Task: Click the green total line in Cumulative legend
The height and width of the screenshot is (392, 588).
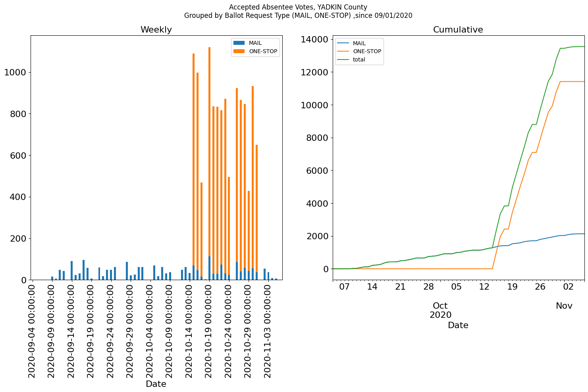Action: [x=343, y=60]
